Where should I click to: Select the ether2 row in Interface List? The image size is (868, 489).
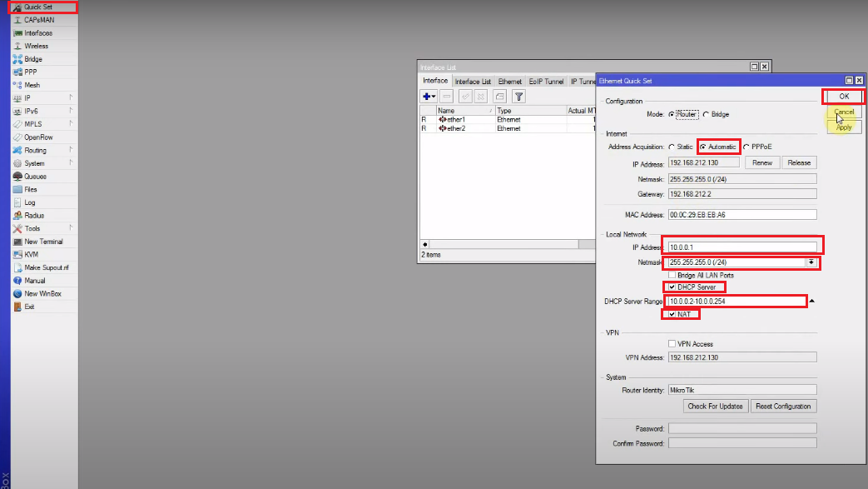tap(508, 128)
